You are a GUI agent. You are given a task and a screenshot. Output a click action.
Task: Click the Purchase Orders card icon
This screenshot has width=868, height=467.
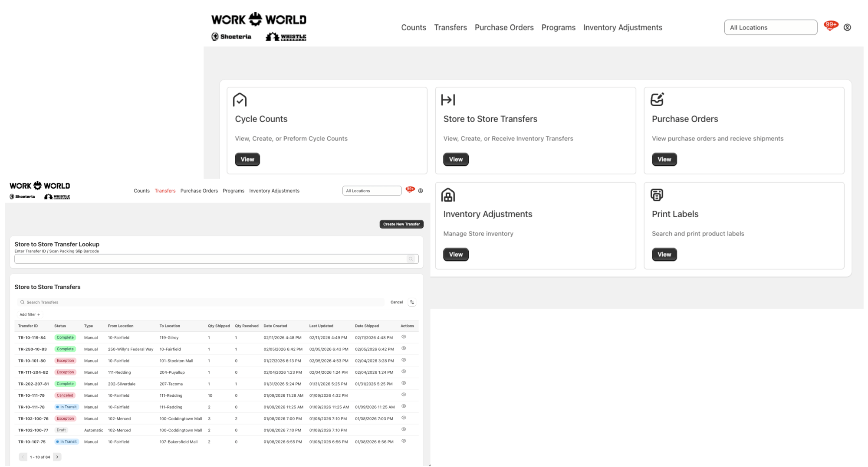point(657,99)
